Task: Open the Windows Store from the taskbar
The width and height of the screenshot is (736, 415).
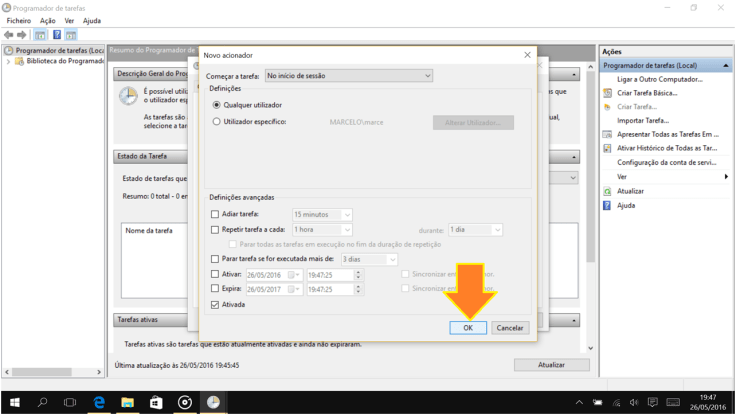Action: 156,402
